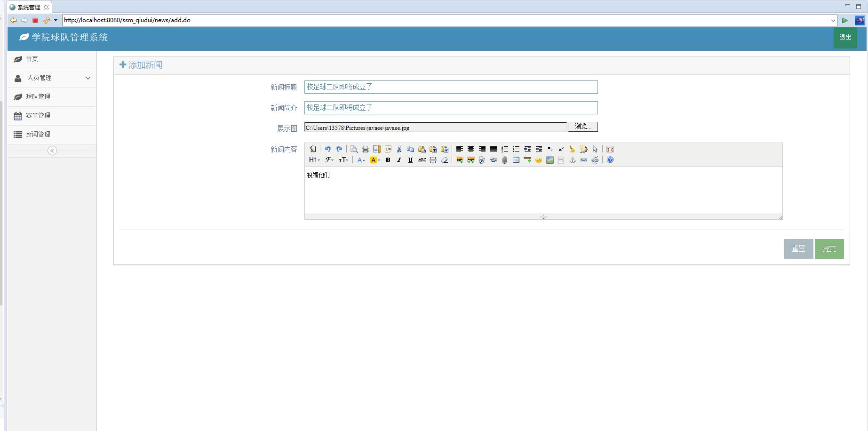Open the multiple image upload tool
868x431 pixels.
tap(471, 160)
